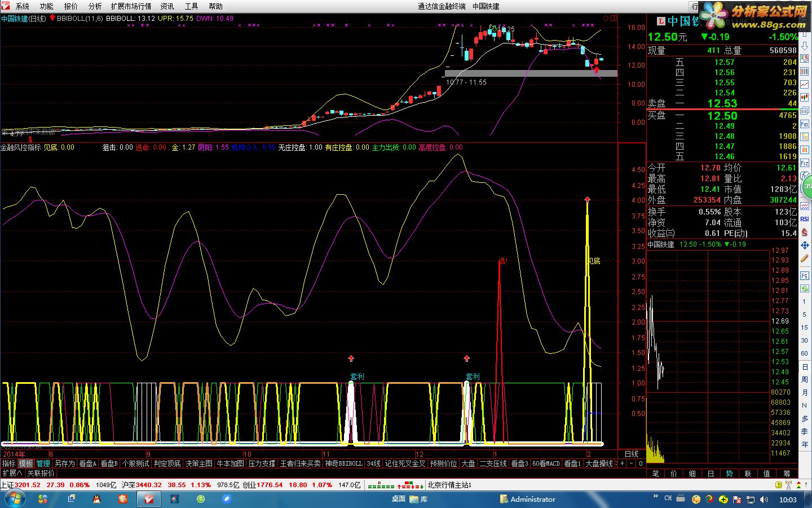
Task: Switch to the weekly 周 period
Action: click(805, 379)
